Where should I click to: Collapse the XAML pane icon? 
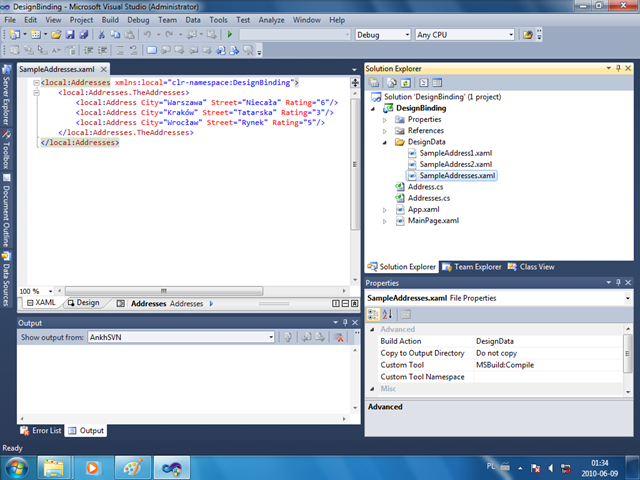(354, 303)
